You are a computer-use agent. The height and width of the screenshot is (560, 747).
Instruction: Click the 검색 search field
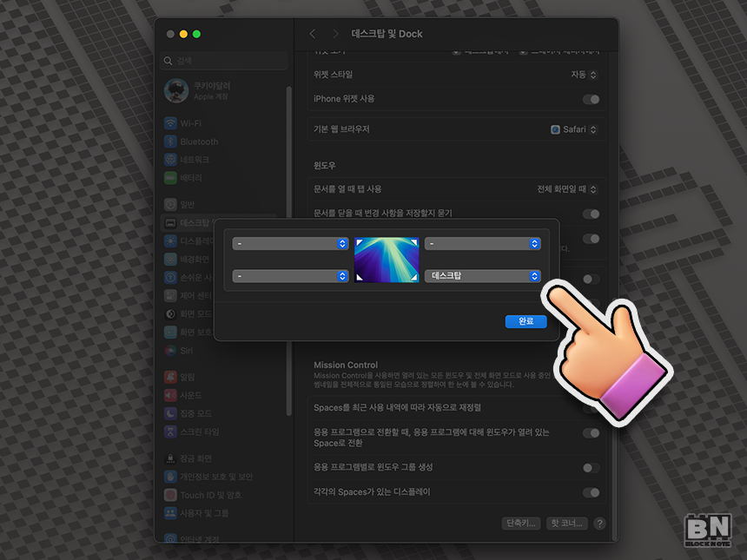[x=224, y=61]
